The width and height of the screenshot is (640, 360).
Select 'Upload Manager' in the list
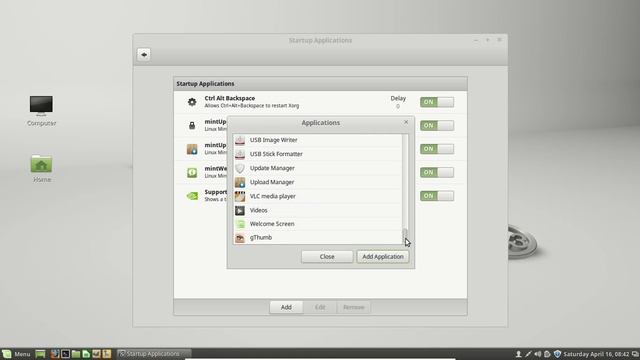coord(272,182)
